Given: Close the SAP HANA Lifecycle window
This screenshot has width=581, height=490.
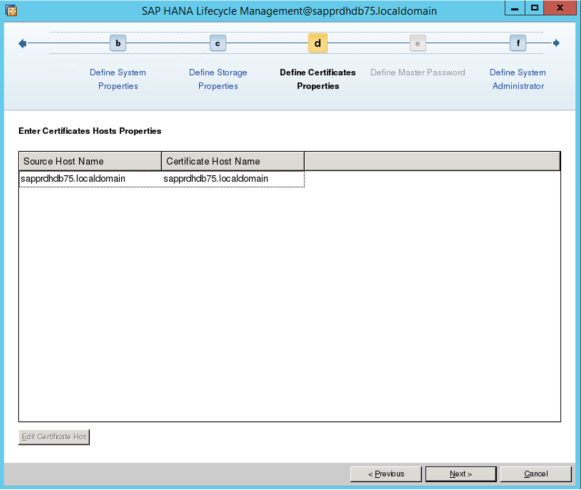Looking at the screenshot, I should click(x=560, y=8).
